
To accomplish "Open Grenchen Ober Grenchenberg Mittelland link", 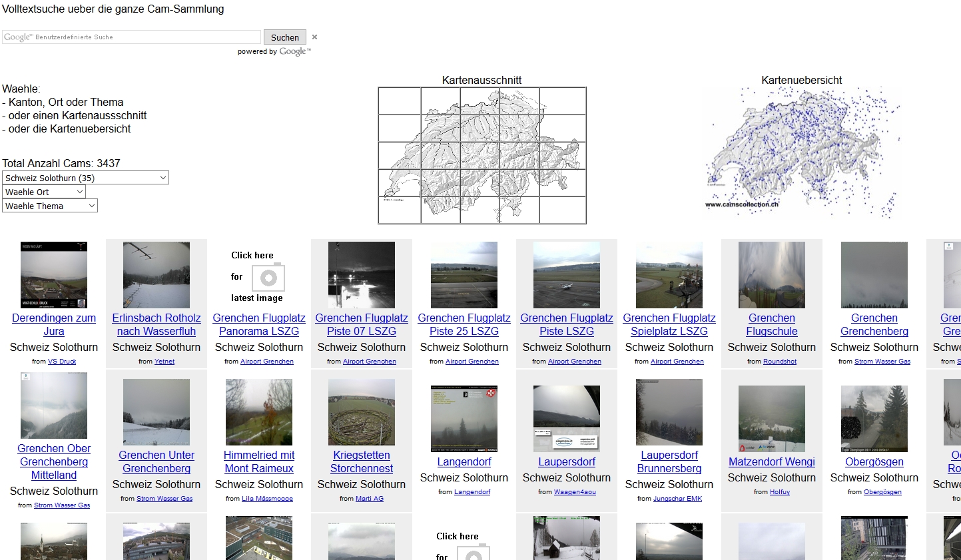I will point(54,462).
